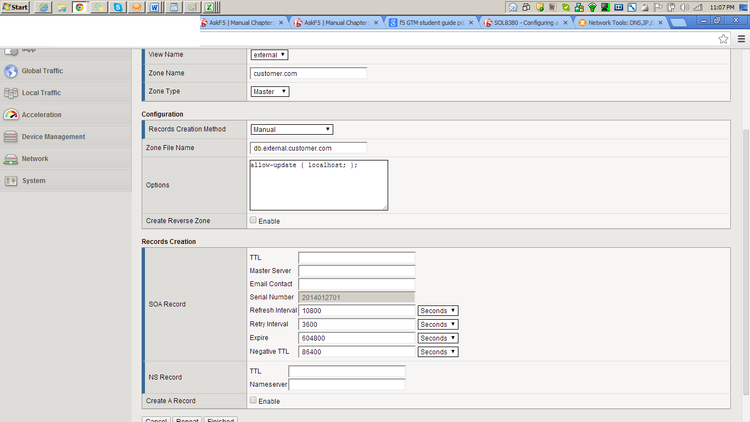750x422 pixels.
Task: Expand the Zone Type dropdown
Action: (x=269, y=92)
